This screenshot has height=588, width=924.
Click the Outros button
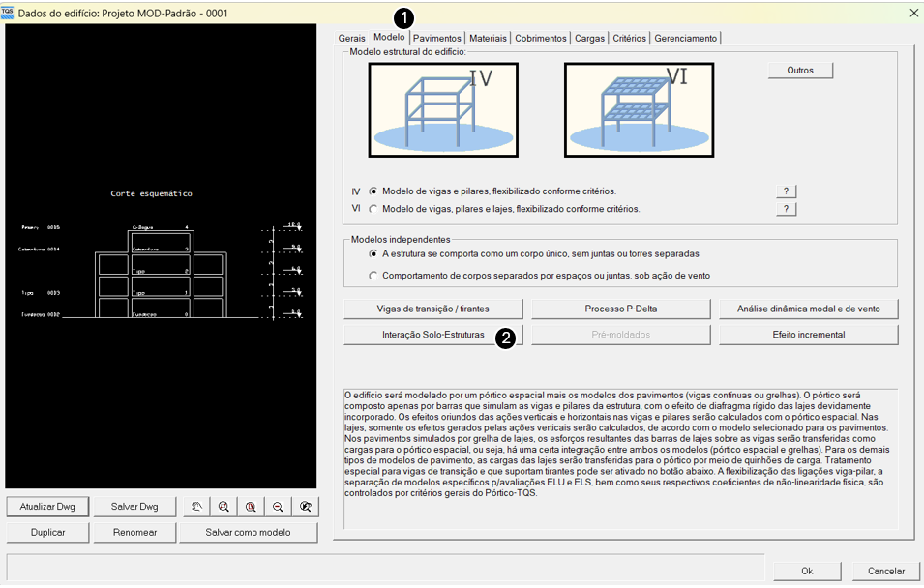[800, 70]
